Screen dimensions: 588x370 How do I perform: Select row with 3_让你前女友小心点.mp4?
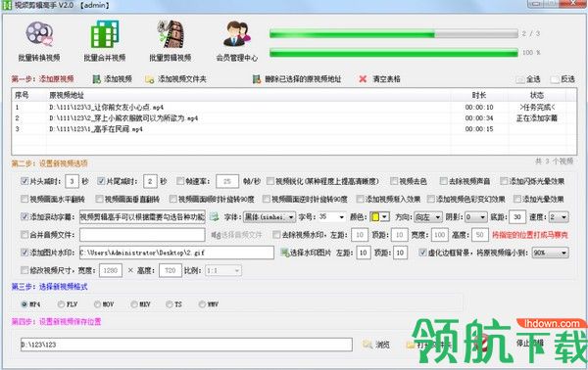tap(294, 107)
